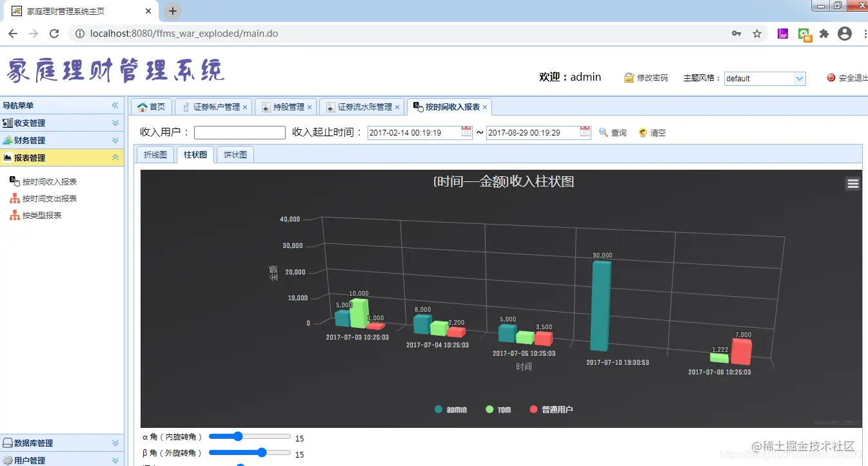Screen dimensions: 868x466
Task: Switch to the 证券流水账管理 tab
Action: tap(362, 107)
